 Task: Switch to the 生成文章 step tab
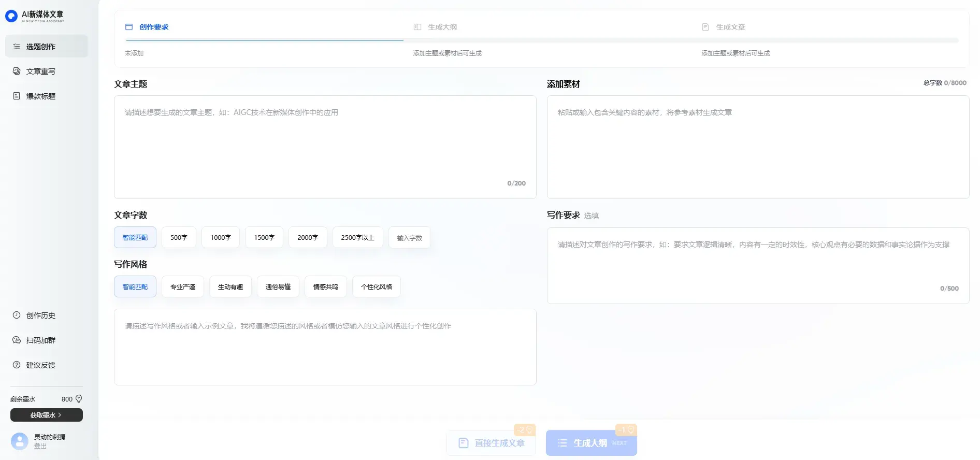730,27
